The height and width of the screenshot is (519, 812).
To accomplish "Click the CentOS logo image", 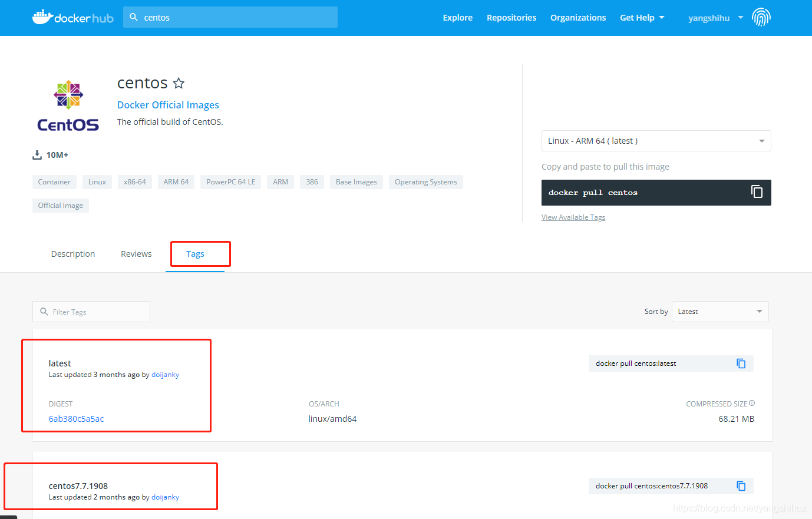I will (68, 105).
